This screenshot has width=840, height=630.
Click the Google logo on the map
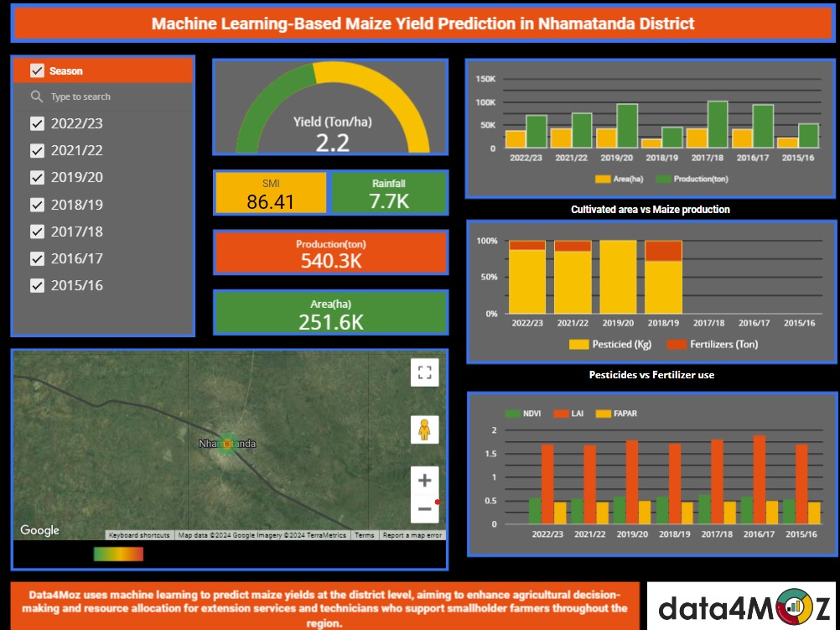[x=39, y=530]
